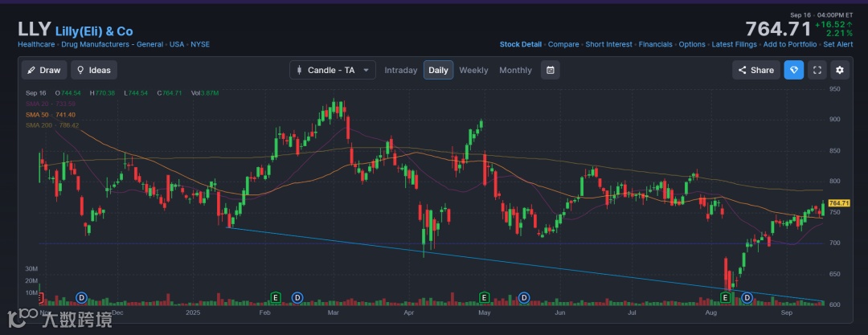
Task: Switch chart to Weekly timeframe
Action: click(x=473, y=70)
